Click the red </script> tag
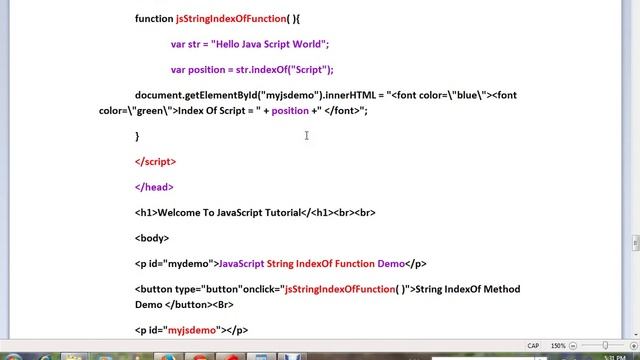This screenshot has height=360, width=640. (156, 162)
